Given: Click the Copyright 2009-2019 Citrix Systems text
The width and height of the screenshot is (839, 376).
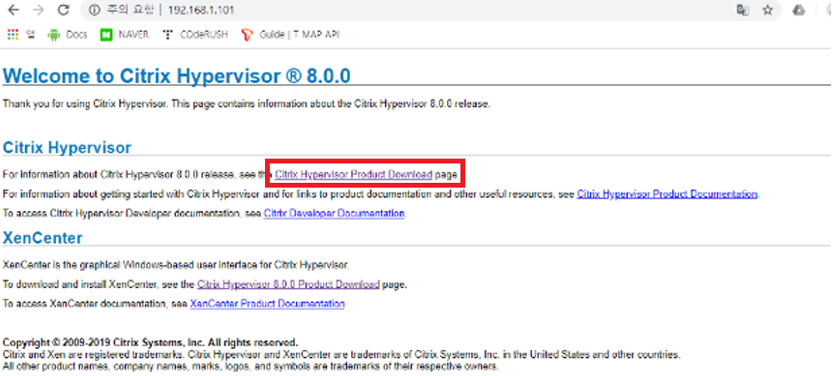Looking at the screenshot, I should click(x=150, y=342).
